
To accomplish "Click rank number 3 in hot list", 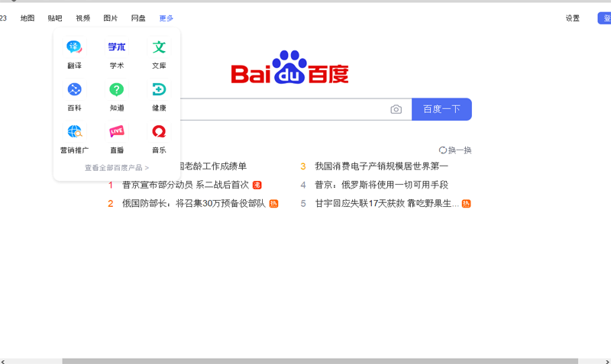I will [303, 166].
